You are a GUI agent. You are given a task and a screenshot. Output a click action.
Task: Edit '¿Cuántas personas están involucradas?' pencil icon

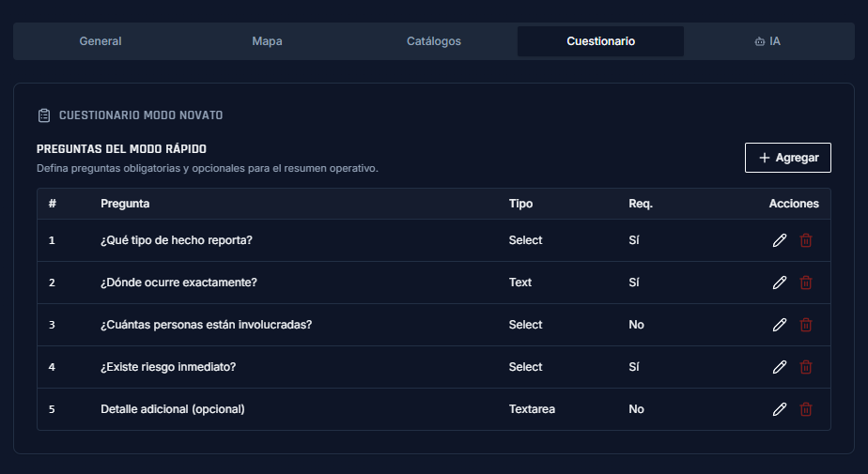[780, 325]
